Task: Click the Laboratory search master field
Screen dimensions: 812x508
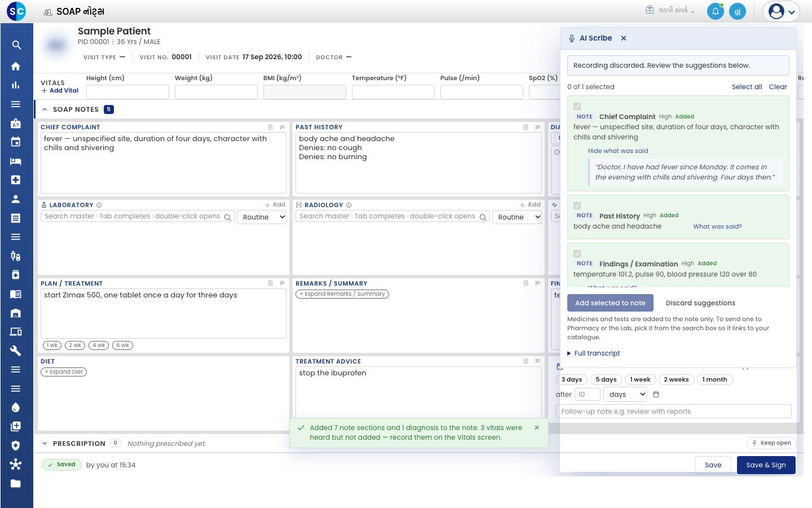Action: pos(137,217)
